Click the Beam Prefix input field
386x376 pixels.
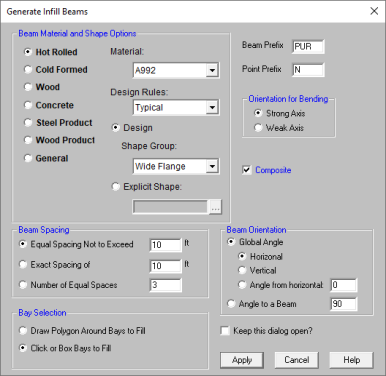pyautogui.click(x=308, y=46)
